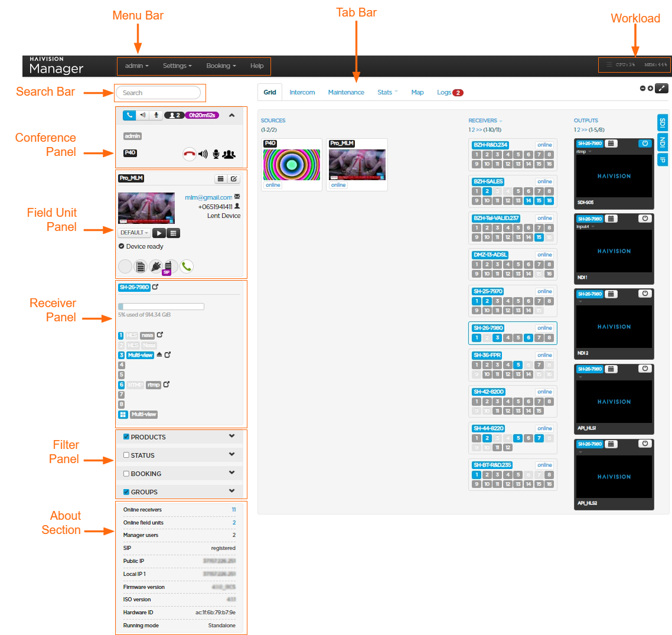Viewport: 672px width, 635px height.
Task: Toggle the PRODUCTS filter checkbox
Action: pyautogui.click(x=126, y=437)
